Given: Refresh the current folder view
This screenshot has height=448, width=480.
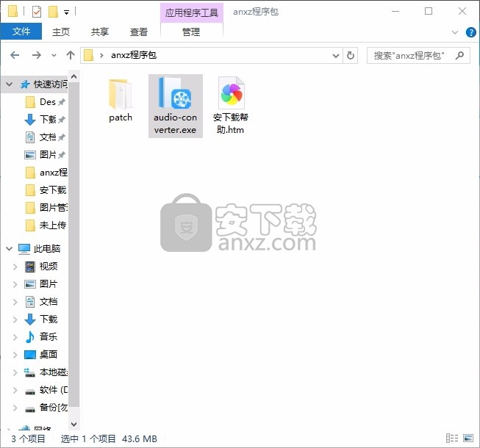Looking at the screenshot, I should coord(351,55).
